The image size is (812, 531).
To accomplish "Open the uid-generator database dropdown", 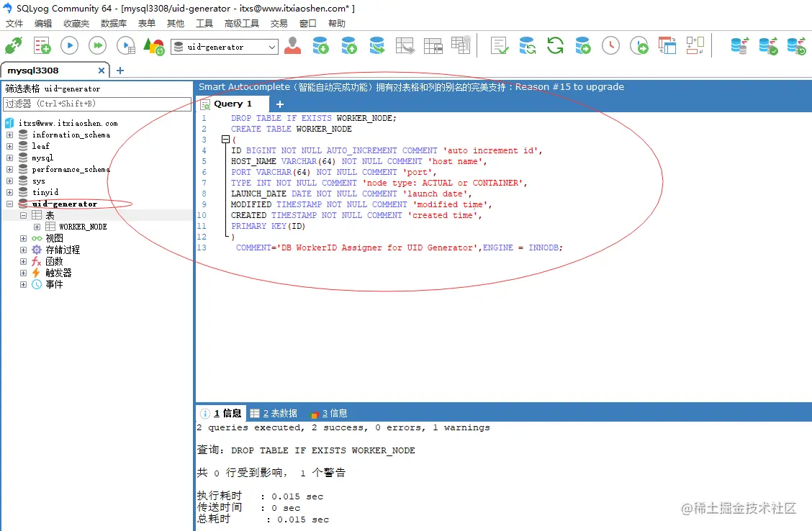I will [224, 47].
